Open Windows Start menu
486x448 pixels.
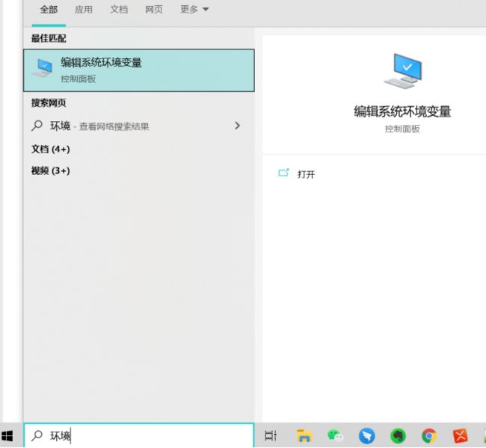[x=7, y=435]
